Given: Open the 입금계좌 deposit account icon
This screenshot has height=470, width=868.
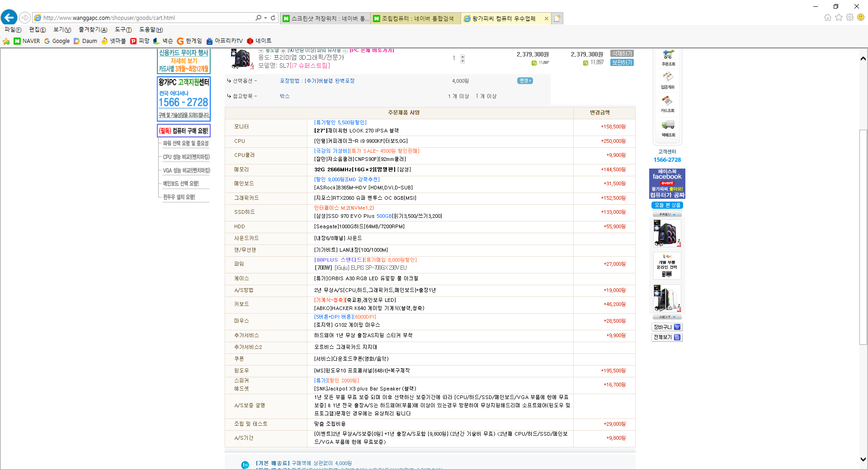Looking at the screenshot, I should [x=668, y=79].
